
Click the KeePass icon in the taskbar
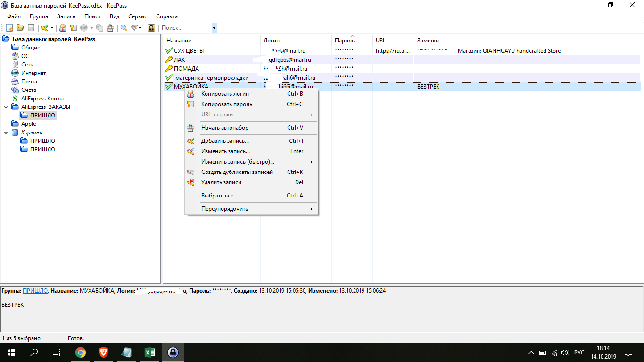[x=173, y=352]
